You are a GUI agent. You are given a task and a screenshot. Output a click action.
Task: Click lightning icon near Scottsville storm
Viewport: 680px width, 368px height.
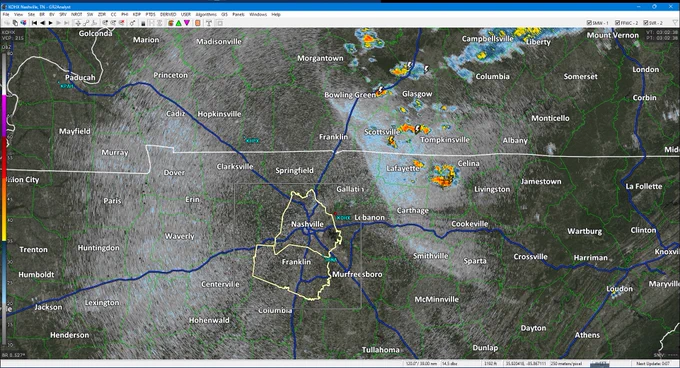pos(418,128)
